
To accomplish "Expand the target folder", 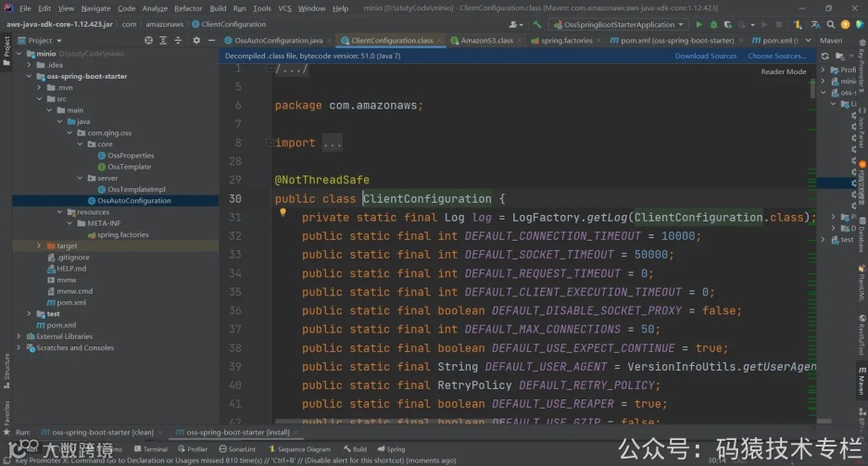I will point(39,246).
